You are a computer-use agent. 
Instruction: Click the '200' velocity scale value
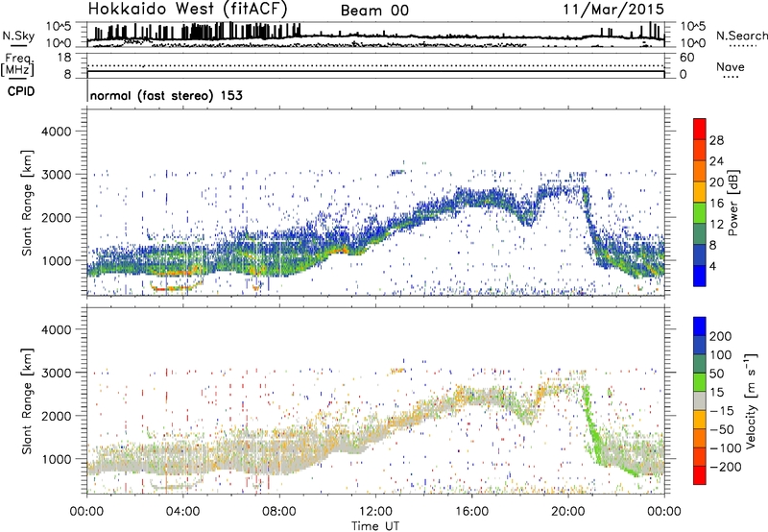pyautogui.click(x=721, y=336)
